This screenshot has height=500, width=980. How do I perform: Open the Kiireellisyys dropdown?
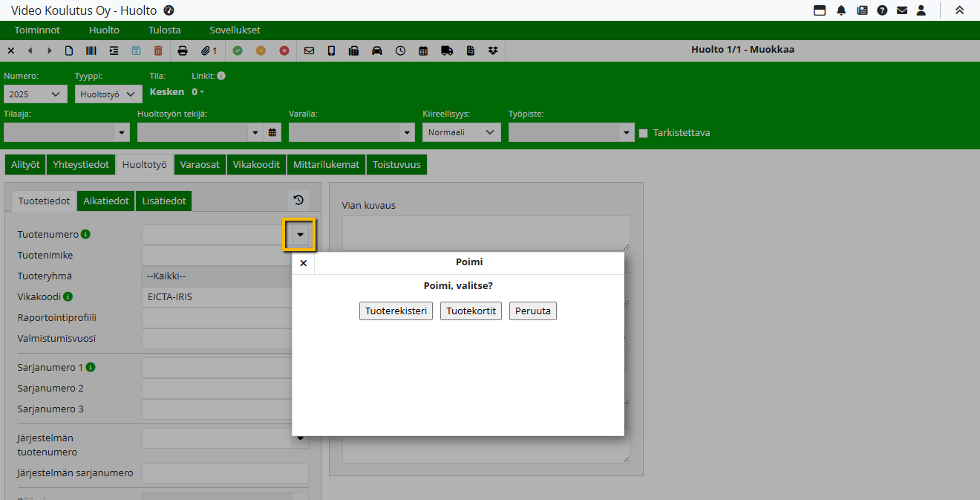point(461,132)
